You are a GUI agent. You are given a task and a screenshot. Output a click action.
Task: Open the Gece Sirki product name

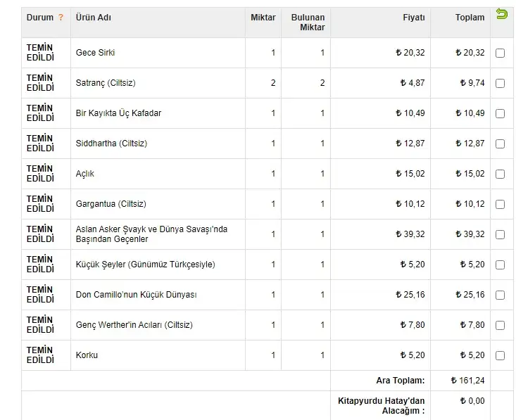coord(95,53)
